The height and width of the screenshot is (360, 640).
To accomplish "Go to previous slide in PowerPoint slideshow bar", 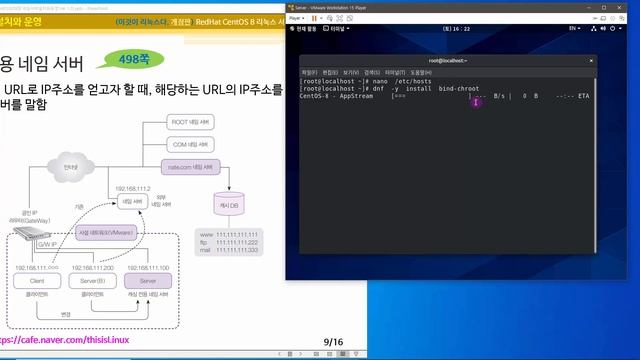I will click(280, 354).
